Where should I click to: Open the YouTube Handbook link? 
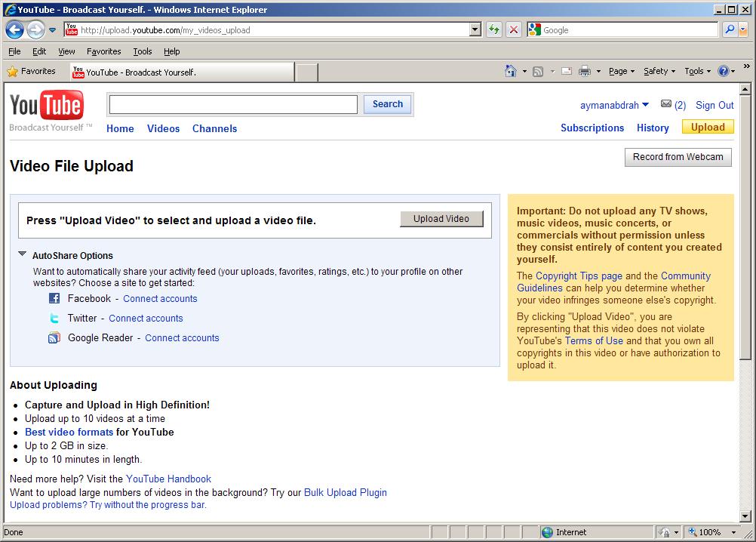(x=169, y=479)
